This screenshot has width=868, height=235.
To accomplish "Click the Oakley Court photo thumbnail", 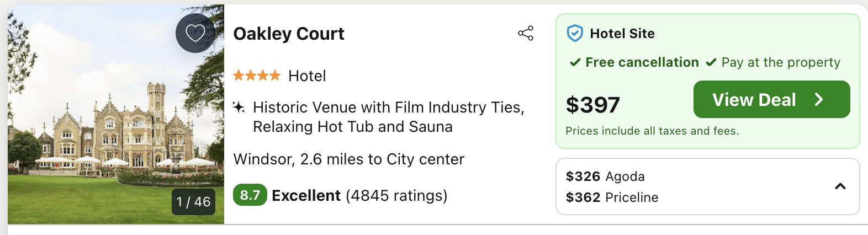I will tap(116, 114).
